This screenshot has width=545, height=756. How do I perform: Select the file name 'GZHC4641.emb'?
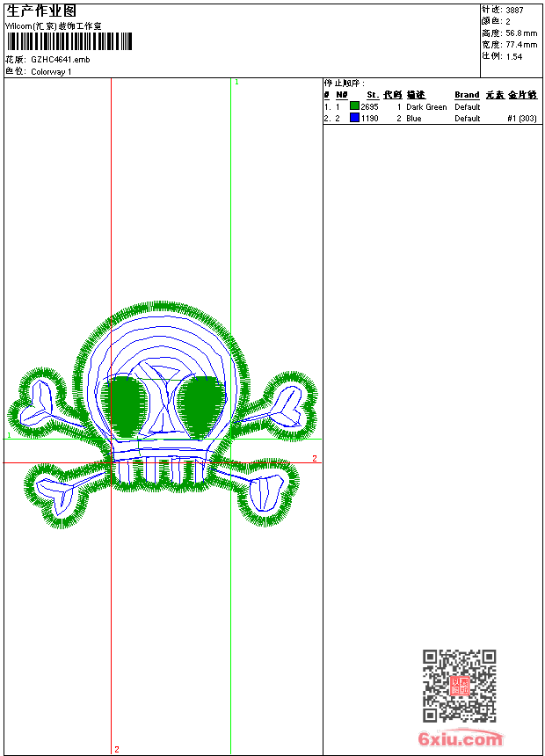click(61, 60)
